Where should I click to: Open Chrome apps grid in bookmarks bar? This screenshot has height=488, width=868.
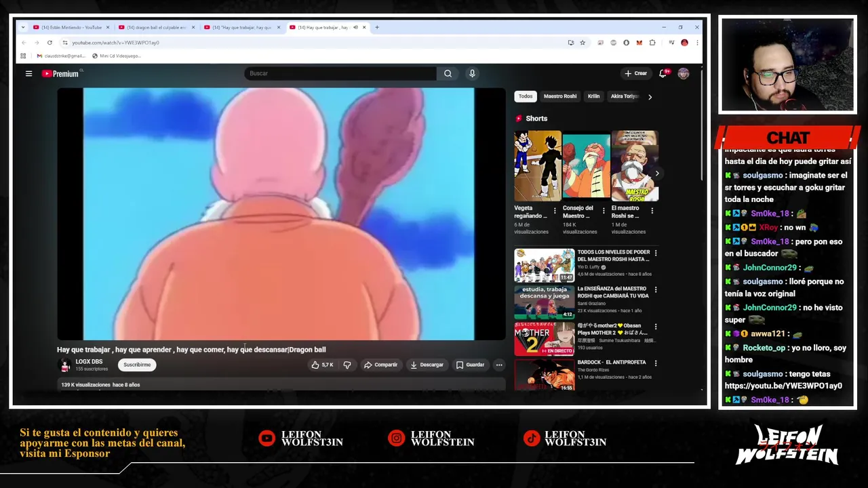23,56
